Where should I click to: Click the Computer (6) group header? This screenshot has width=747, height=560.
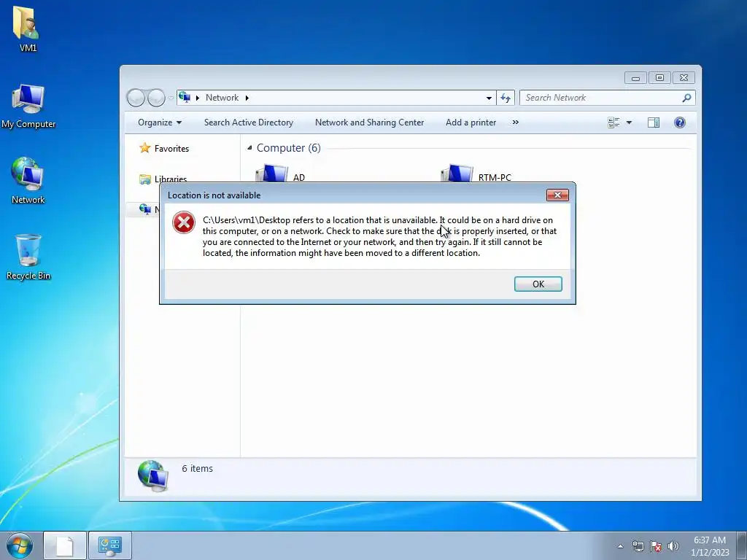[289, 147]
